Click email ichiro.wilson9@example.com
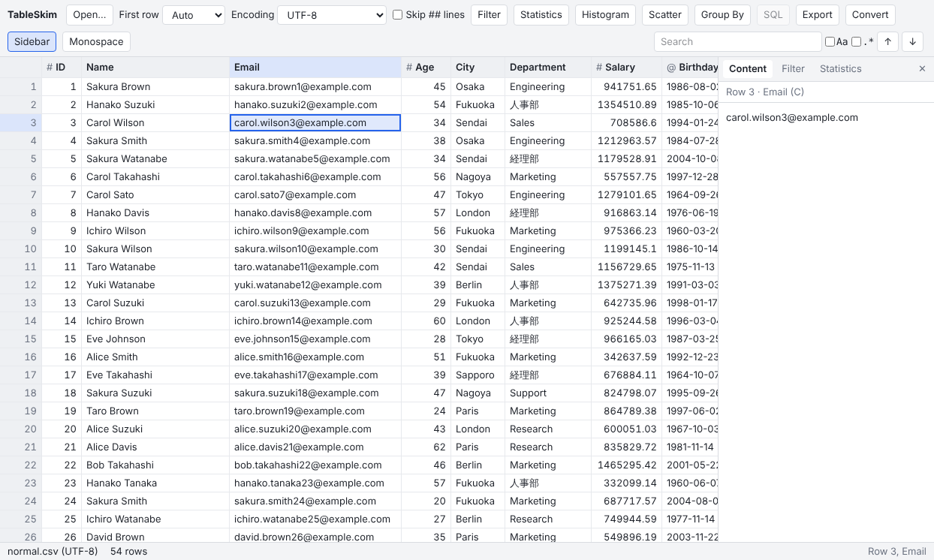Viewport: 934px width, 560px height. click(x=315, y=230)
